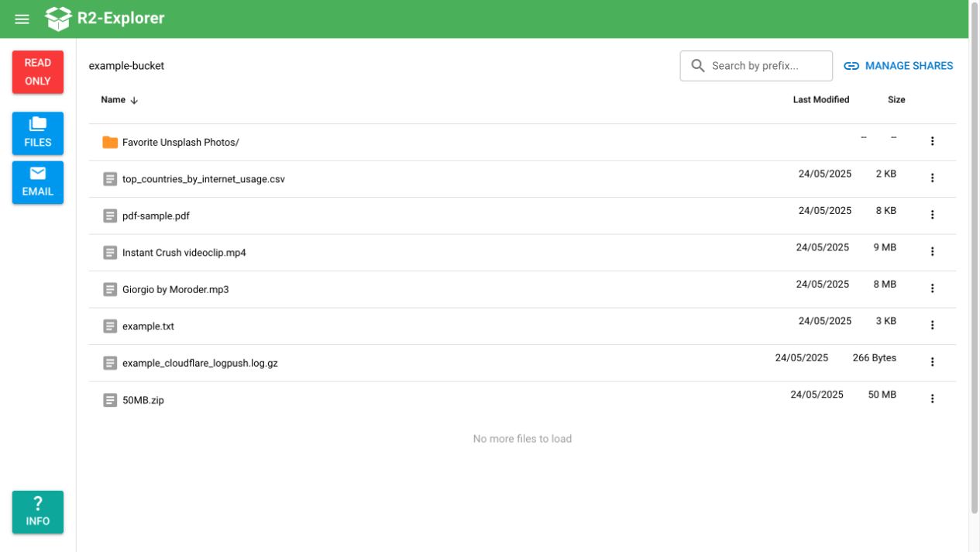This screenshot has width=980, height=552.
Task: Select top_countries_by_internet_usage.csv file name
Action: tap(204, 179)
